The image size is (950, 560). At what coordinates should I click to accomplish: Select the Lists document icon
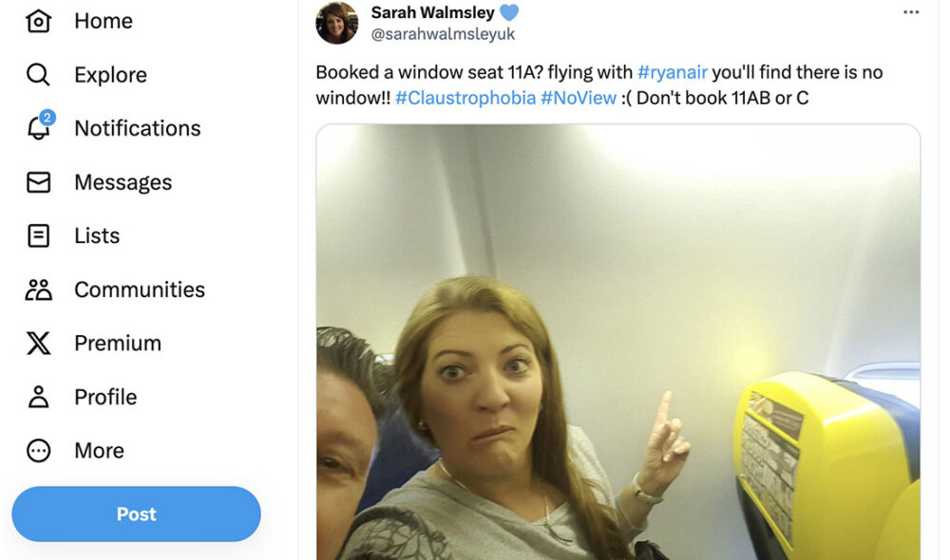click(38, 235)
